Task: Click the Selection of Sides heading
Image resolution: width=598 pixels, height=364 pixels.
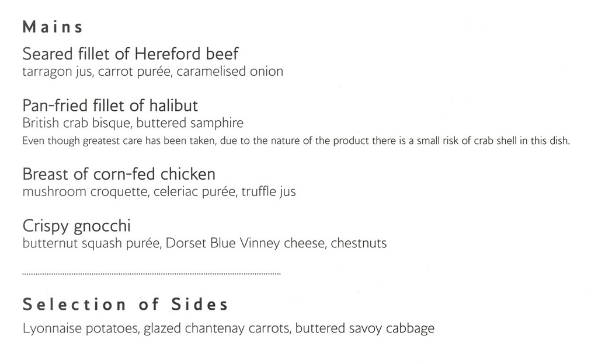Action: [126, 304]
